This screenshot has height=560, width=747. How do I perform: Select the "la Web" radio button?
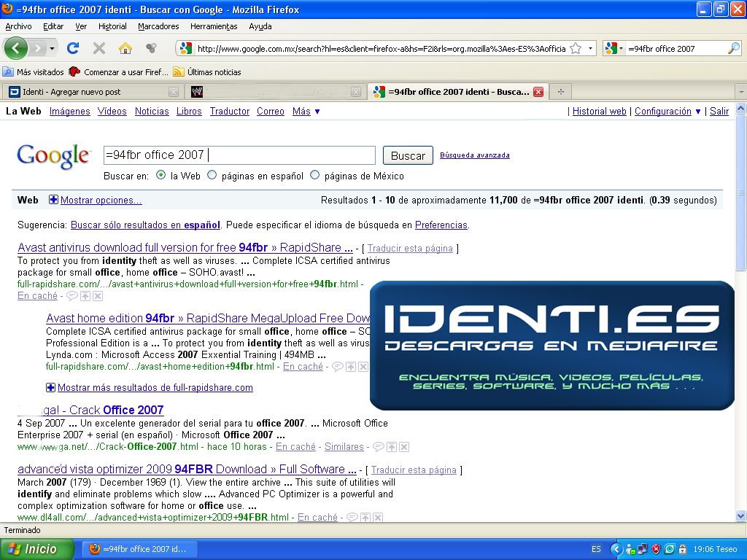click(x=161, y=175)
